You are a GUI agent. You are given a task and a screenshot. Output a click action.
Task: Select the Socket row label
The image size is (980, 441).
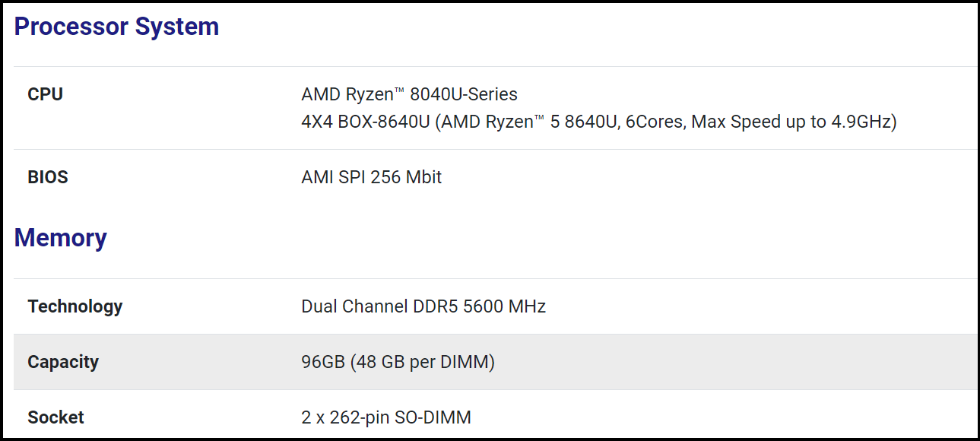coord(56,417)
